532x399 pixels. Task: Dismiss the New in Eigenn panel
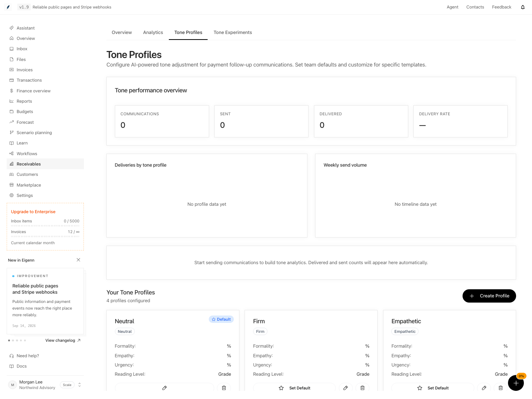[78, 260]
